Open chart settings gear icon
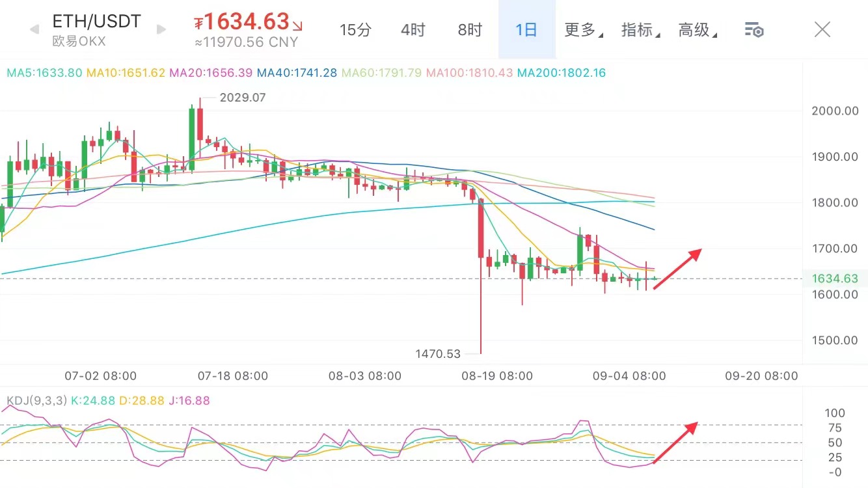The height and width of the screenshot is (488, 868). coord(753,29)
